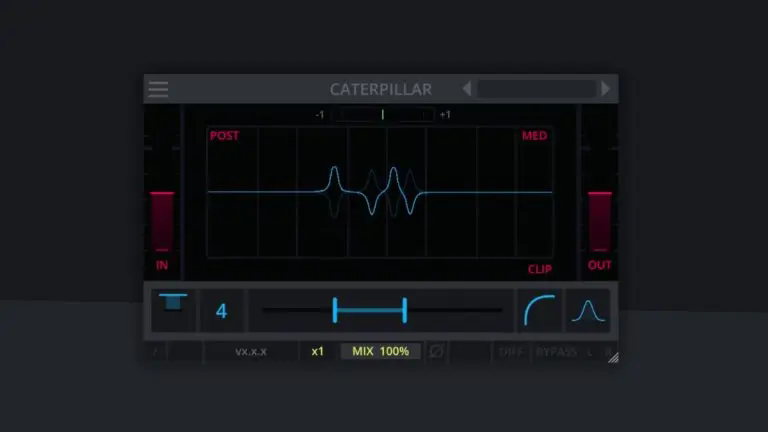Open the preset name field

pos(536,89)
